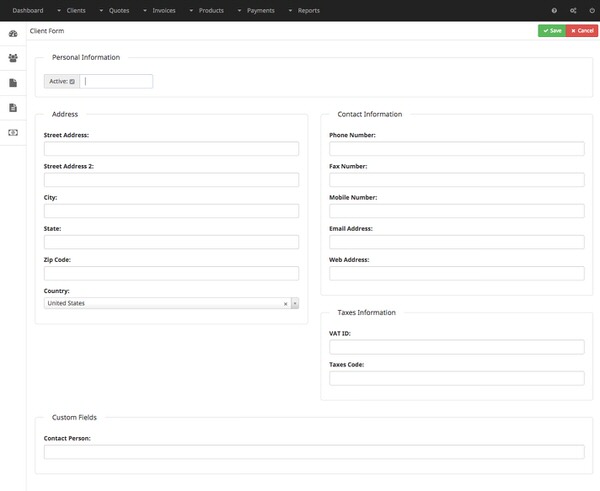Toggle the Active checkbox
This screenshot has height=491, width=600.
point(72,82)
